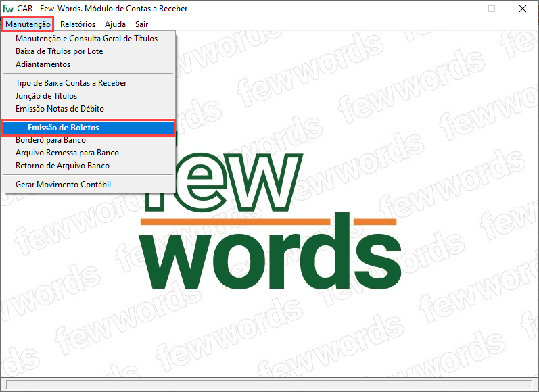Choose Baixa de Títulos por Lote
This screenshot has width=539, height=392.
(x=89, y=51)
